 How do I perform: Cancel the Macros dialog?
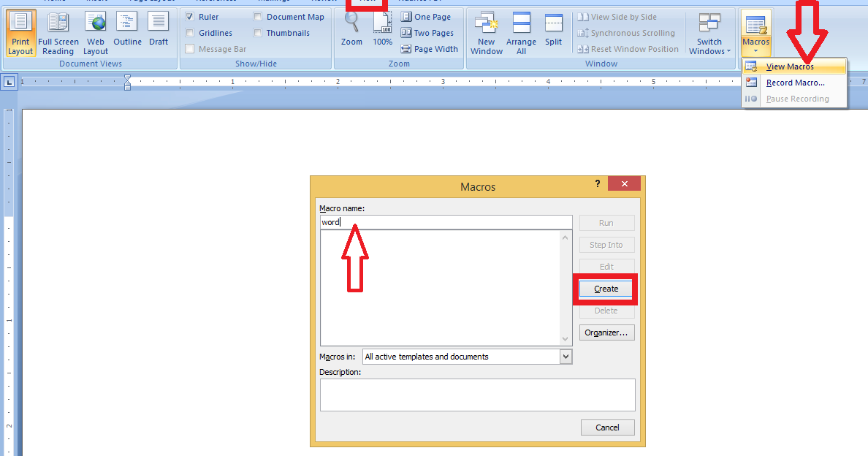(607, 427)
